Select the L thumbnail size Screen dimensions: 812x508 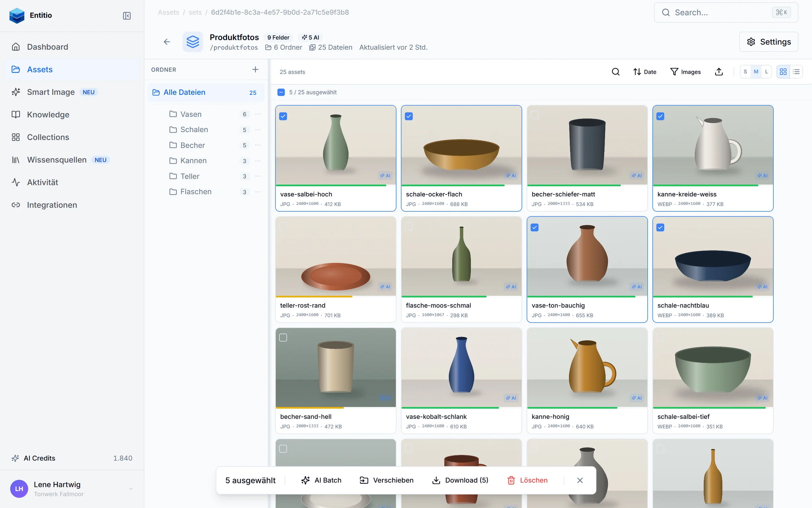(x=766, y=72)
